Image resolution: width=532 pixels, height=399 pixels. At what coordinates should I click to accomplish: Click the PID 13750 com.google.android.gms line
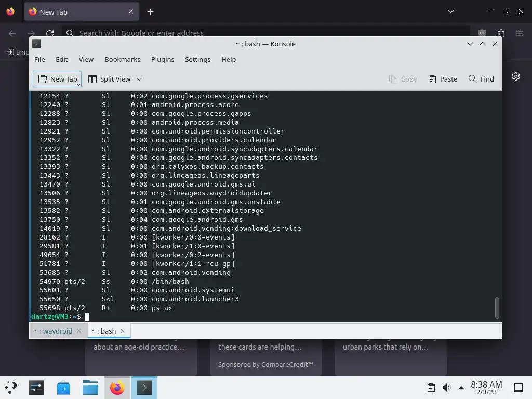(141, 220)
